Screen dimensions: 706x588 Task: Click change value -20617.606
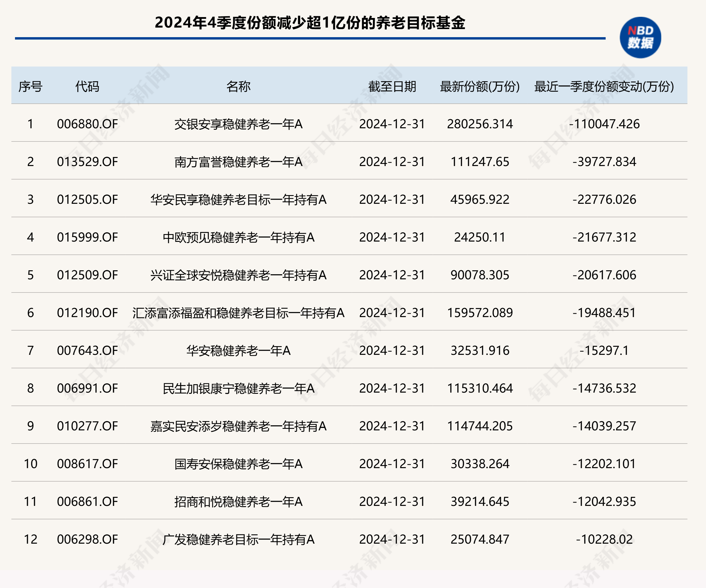pos(604,275)
